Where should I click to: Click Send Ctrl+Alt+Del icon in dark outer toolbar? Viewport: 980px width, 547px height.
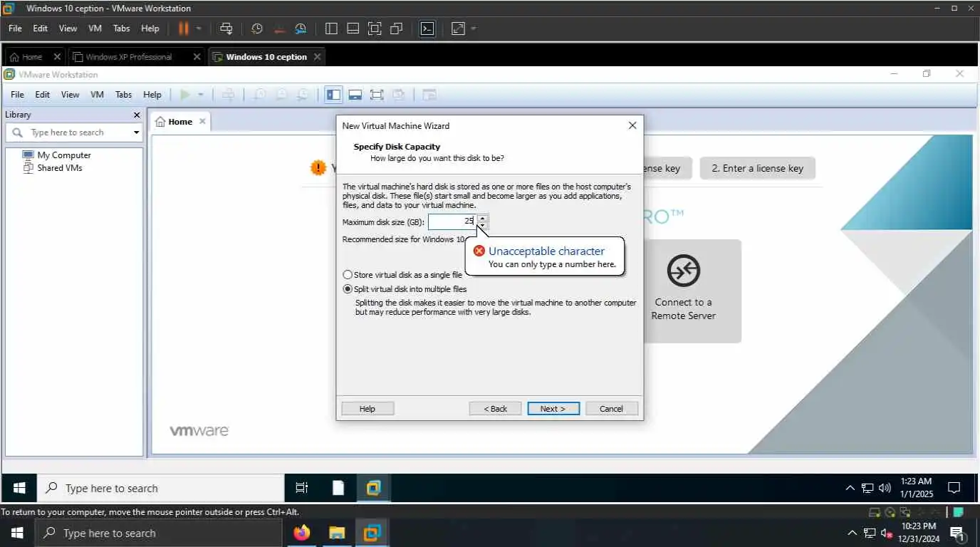tap(226, 28)
